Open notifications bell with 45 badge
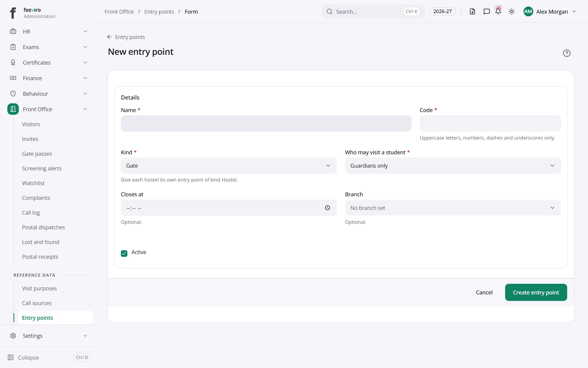 pyautogui.click(x=498, y=11)
